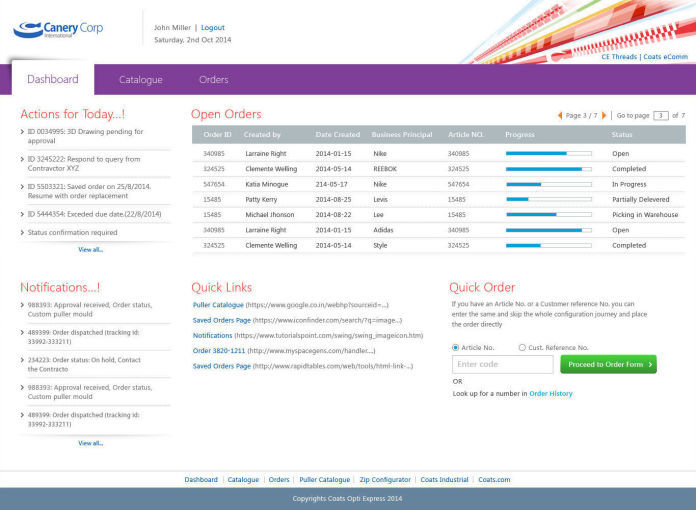Select the Cust. Reference No. radio button
Image resolution: width=696 pixels, height=510 pixels.
click(522, 348)
